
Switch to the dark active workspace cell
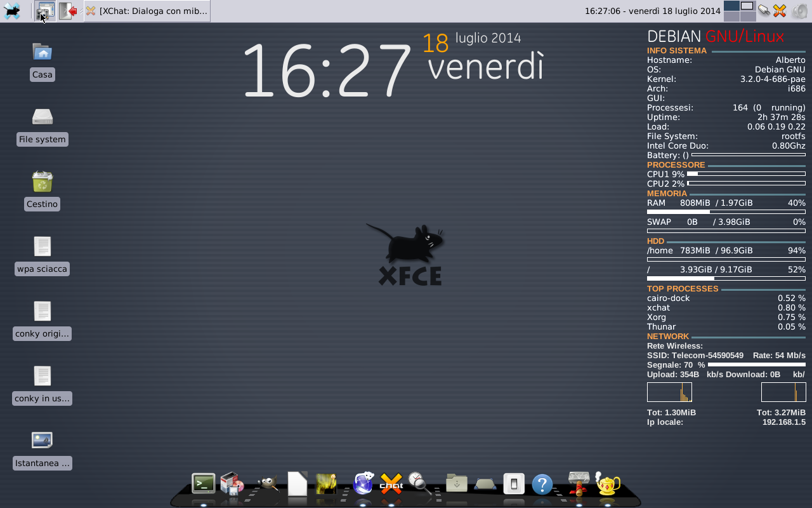pos(731,6)
